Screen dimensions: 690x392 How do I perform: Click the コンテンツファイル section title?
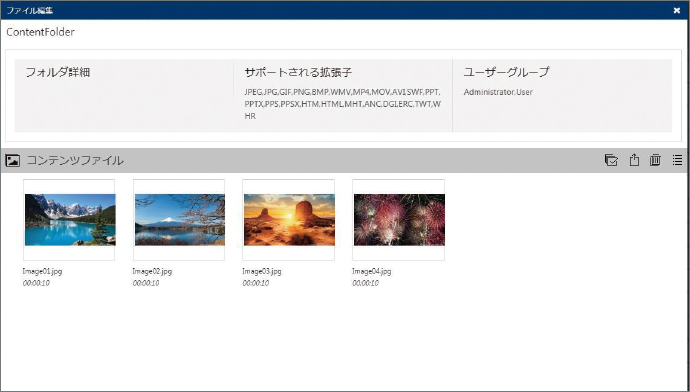point(75,161)
